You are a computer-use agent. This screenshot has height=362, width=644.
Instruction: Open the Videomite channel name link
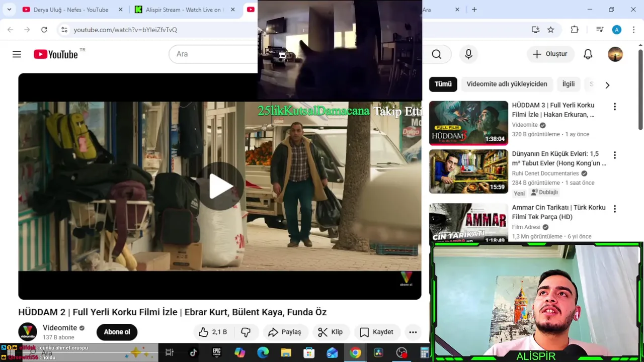pyautogui.click(x=60, y=328)
